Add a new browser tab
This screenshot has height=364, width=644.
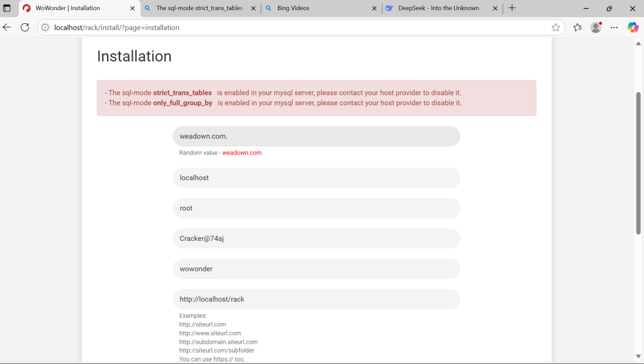(x=512, y=8)
